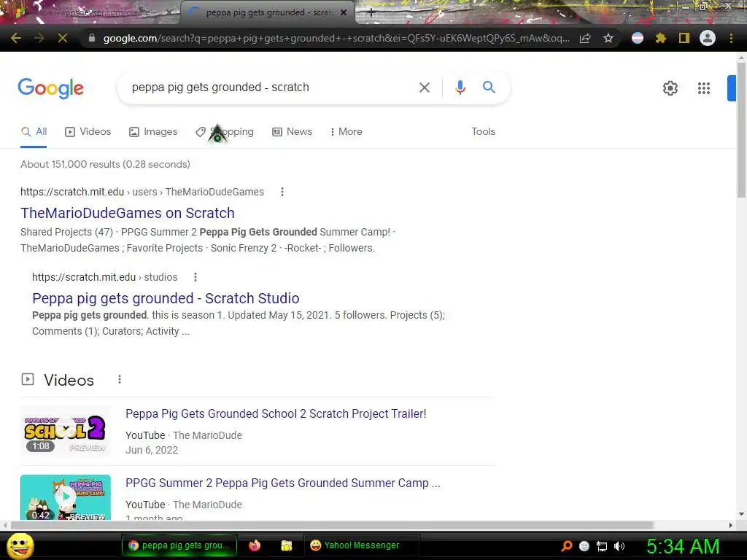Viewport: 747px width, 560px height.
Task: Switch to the Shopping search tab
Action: pyautogui.click(x=225, y=132)
